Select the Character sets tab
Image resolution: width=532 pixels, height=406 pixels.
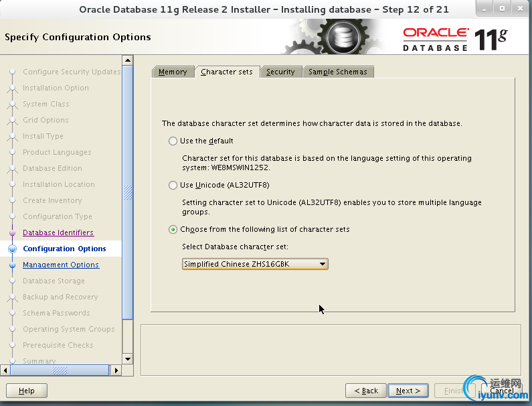click(227, 72)
